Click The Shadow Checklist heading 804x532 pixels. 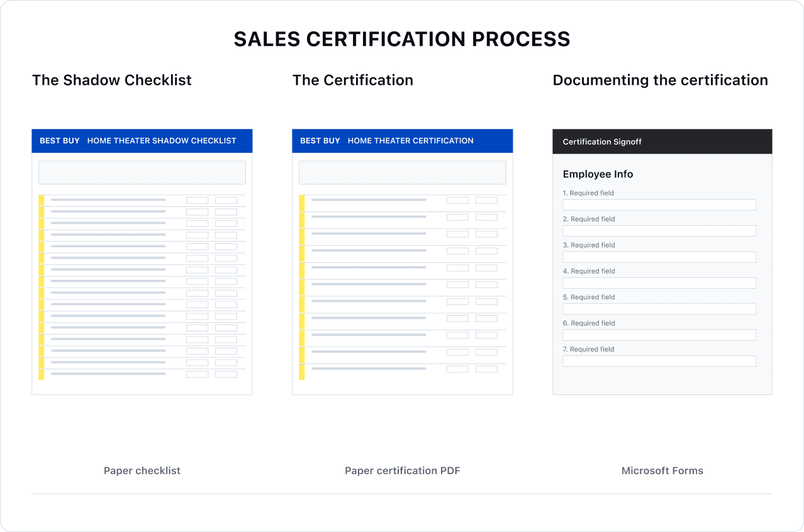[112, 80]
